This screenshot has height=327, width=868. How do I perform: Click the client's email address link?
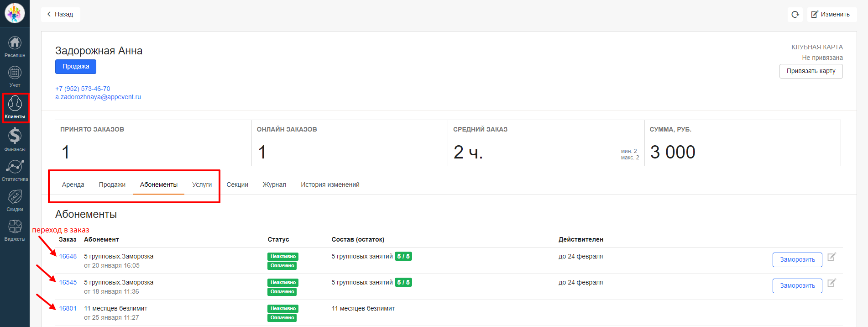[x=98, y=97]
